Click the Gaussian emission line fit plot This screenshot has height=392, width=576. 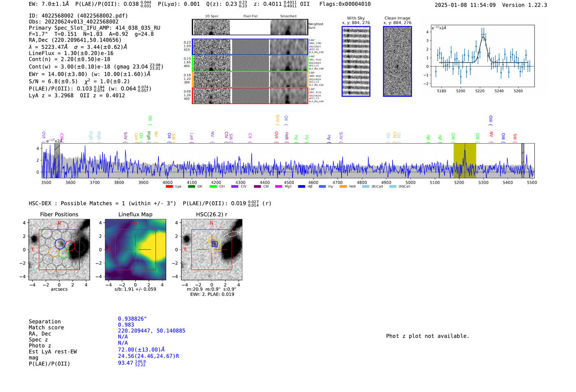click(x=482, y=56)
